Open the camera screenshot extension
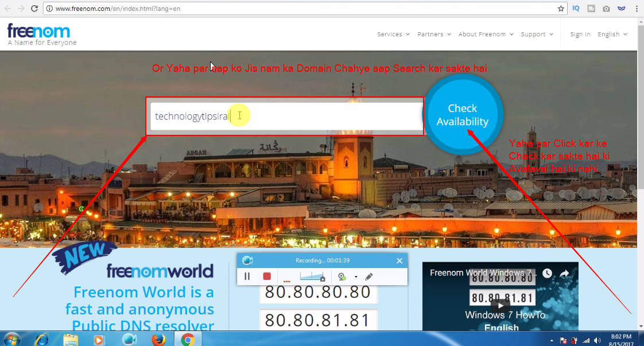The height and width of the screenshot is (346, 644). (x=606, y=9)
